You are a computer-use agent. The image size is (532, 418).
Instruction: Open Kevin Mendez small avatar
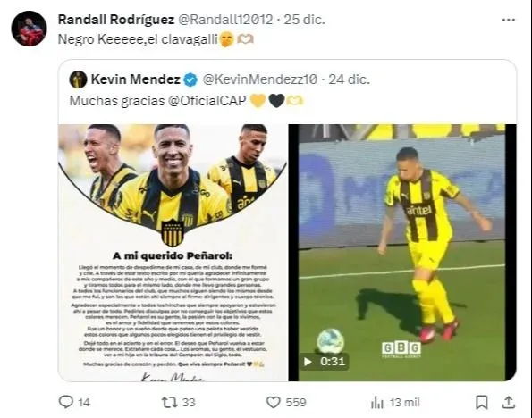point(78,79)
